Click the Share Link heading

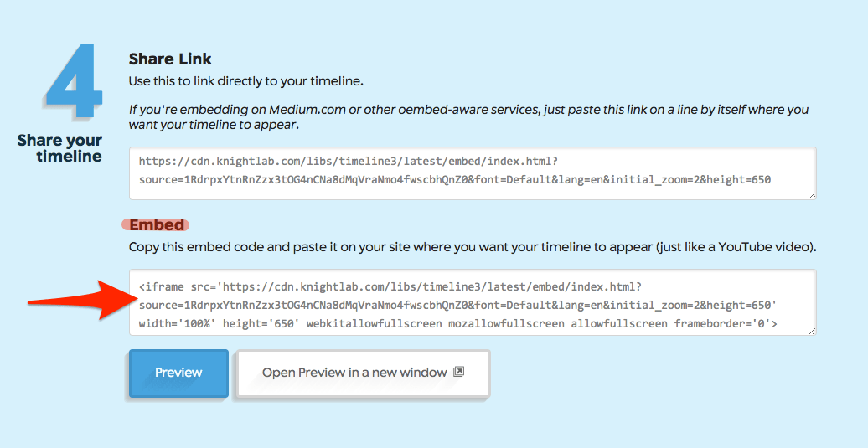tap(170, 59)
